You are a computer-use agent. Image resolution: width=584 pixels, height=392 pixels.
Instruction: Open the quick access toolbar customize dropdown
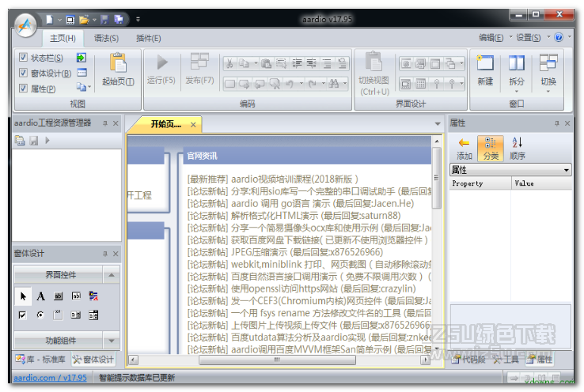pos(138,19)
